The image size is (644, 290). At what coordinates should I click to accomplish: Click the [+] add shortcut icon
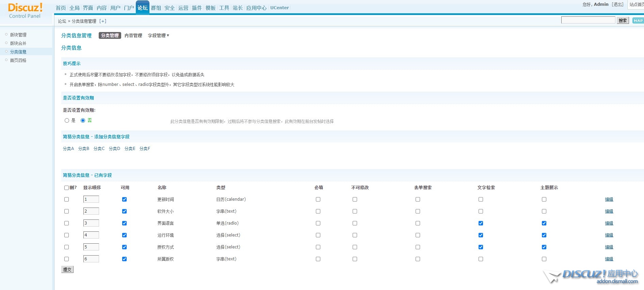[x=103, y=21]
